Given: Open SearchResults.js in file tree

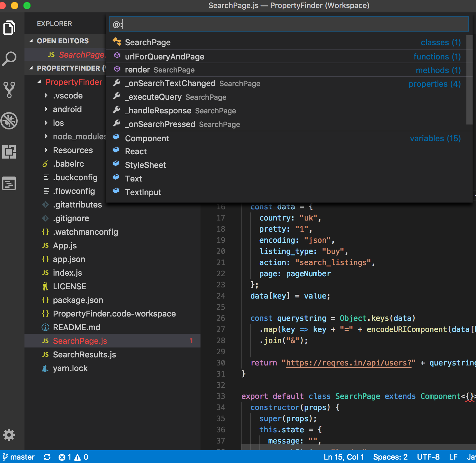Looking at the screenshot, I should pyautogui.click(x=84, y=355).
